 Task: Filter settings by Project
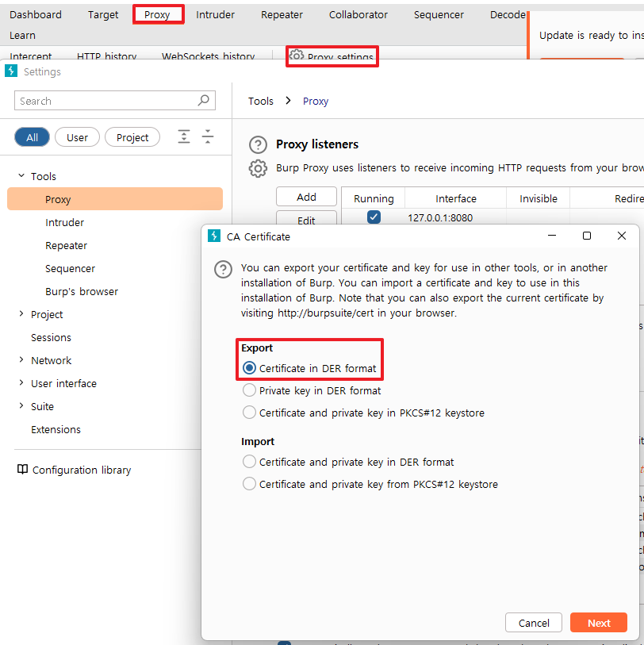point(132,137)
